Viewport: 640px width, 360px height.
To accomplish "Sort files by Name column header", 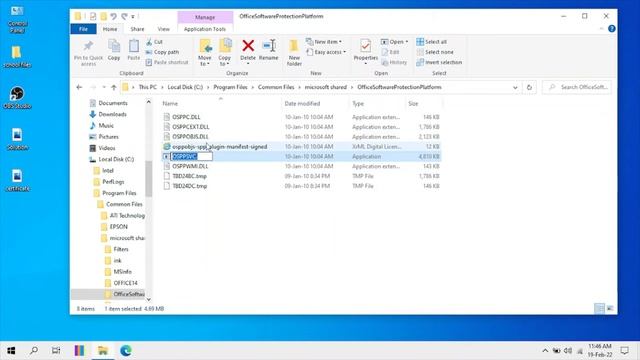I will click(x=170, y=104).
